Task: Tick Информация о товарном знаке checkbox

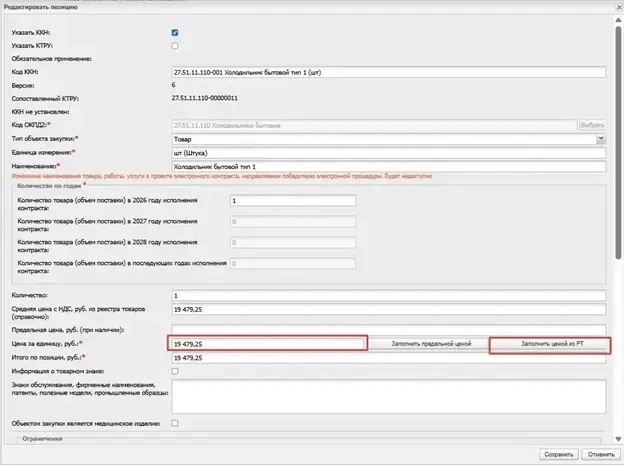Action: tap(175, 371)
